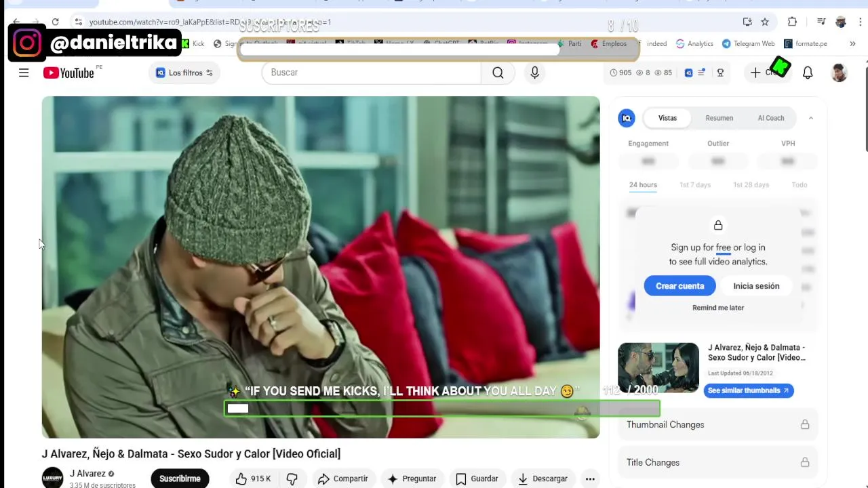Open the formate.pe bookmark
This screenshot has height=488, width=868.
click(806, 43)
